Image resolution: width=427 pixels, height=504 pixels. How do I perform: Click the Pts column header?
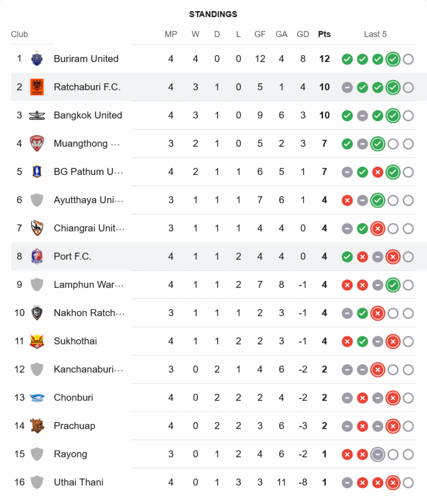[x=324, y=34]
